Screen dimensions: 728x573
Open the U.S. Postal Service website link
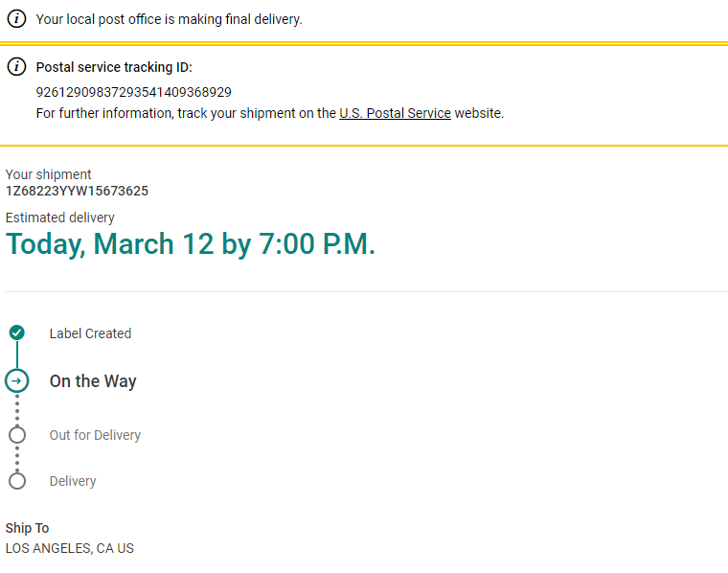pos(395,113)
